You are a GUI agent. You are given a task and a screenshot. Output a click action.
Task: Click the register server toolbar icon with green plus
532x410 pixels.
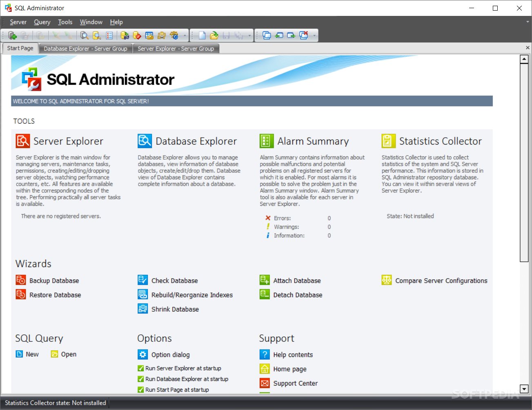tap(13, 36)
